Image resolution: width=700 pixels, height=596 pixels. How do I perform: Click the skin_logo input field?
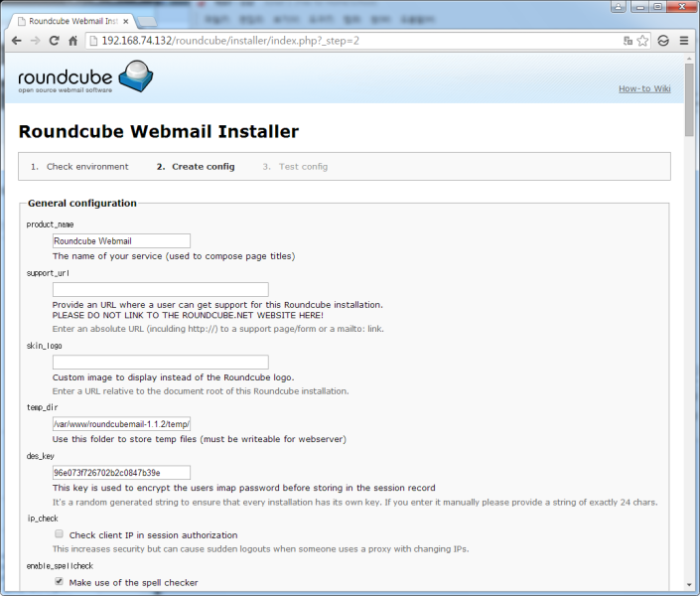[x=161, y=362]
